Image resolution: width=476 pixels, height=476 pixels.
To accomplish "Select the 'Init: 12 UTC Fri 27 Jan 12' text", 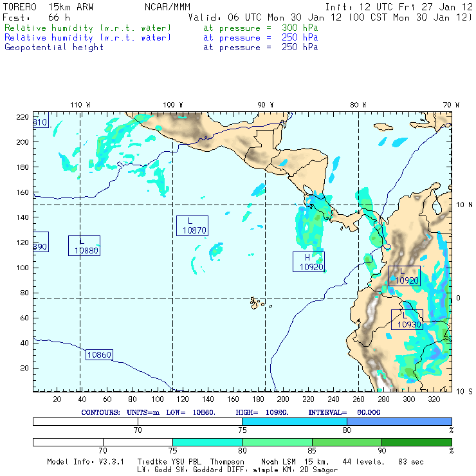I will tap(399, 6).
